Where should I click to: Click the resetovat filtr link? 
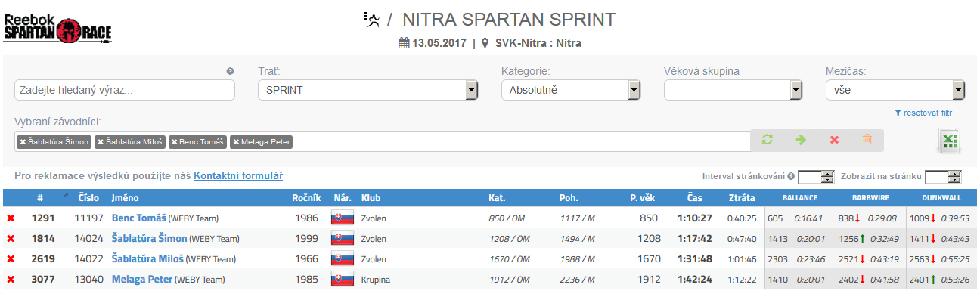click(923, 113)
